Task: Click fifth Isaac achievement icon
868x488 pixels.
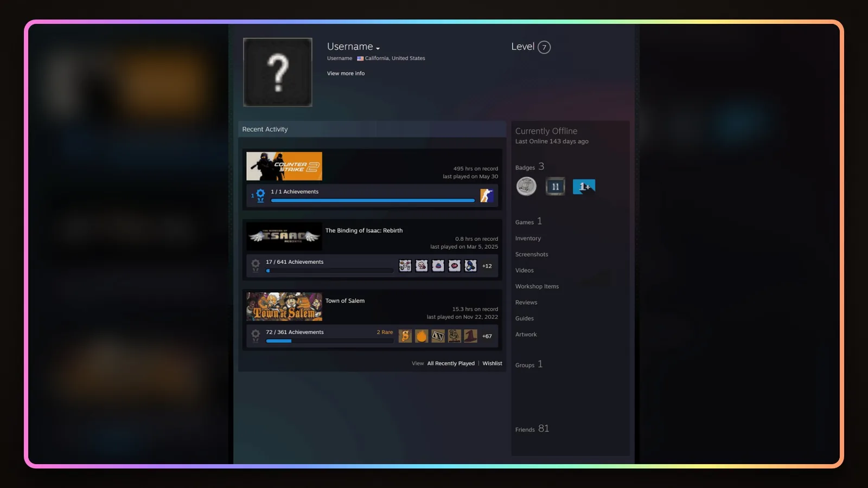Action: 470,266
